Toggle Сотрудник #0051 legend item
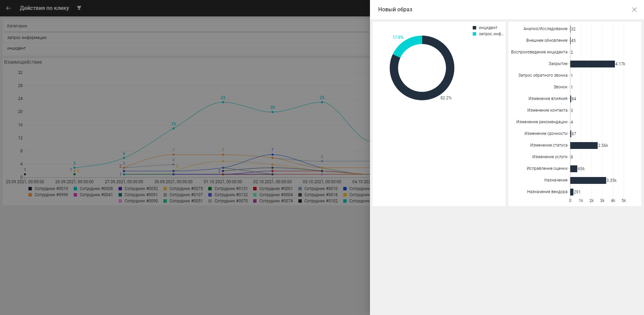 tap(183, 201)
